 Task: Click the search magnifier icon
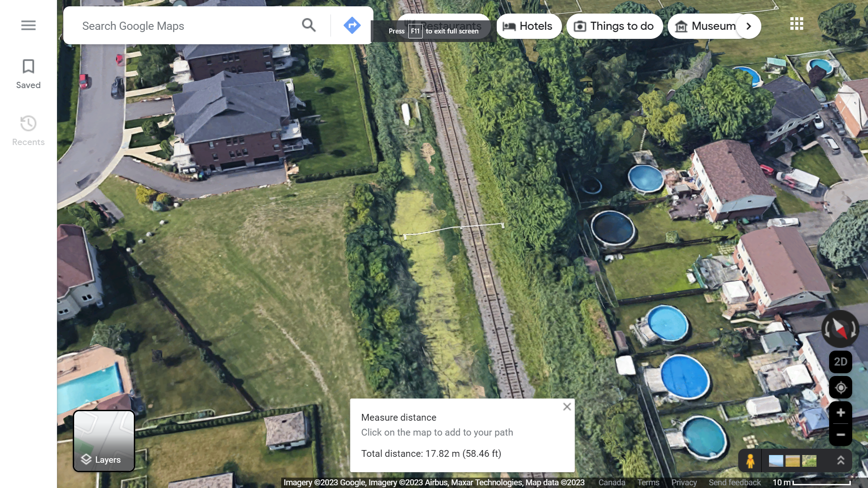tap(309, 25)
